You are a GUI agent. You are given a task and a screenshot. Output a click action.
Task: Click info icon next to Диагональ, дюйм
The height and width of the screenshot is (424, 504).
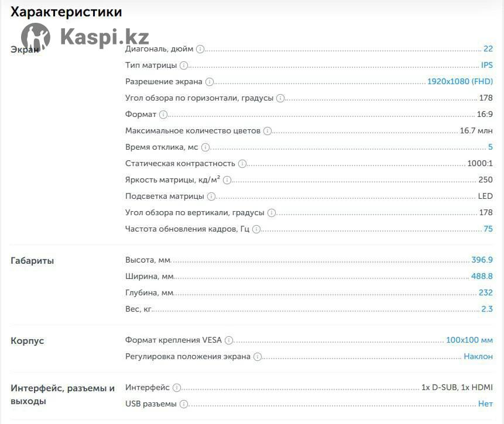200,49
